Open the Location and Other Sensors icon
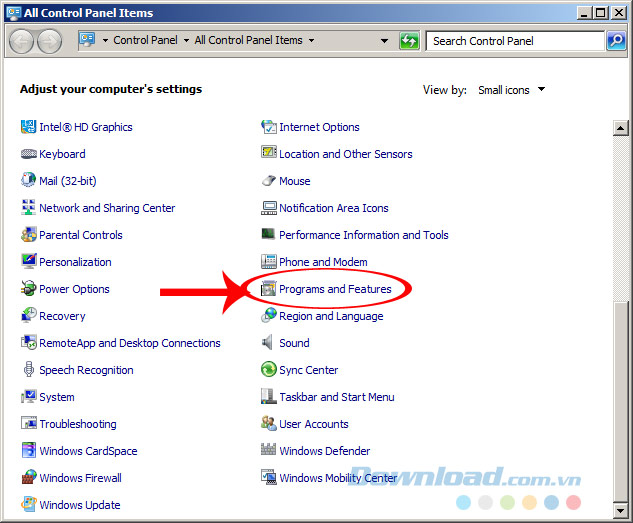Viewport: 633px width, 523px height. tap(268, 153)
